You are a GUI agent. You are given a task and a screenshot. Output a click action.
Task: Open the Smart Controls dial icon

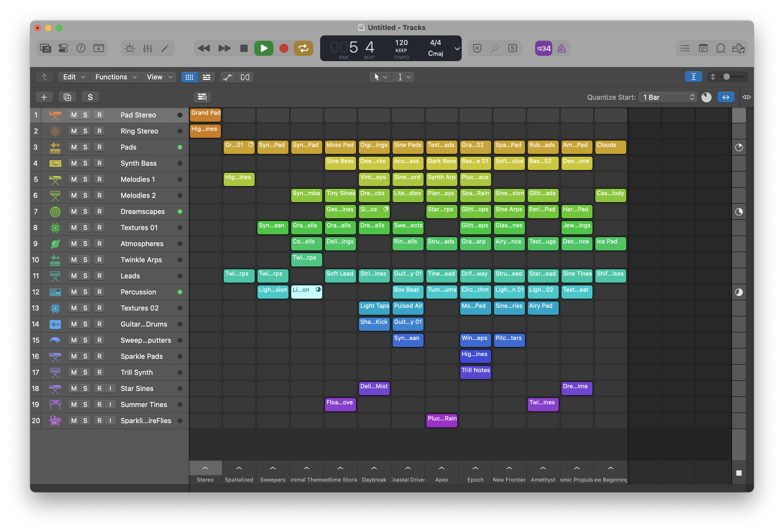point(130,48)
